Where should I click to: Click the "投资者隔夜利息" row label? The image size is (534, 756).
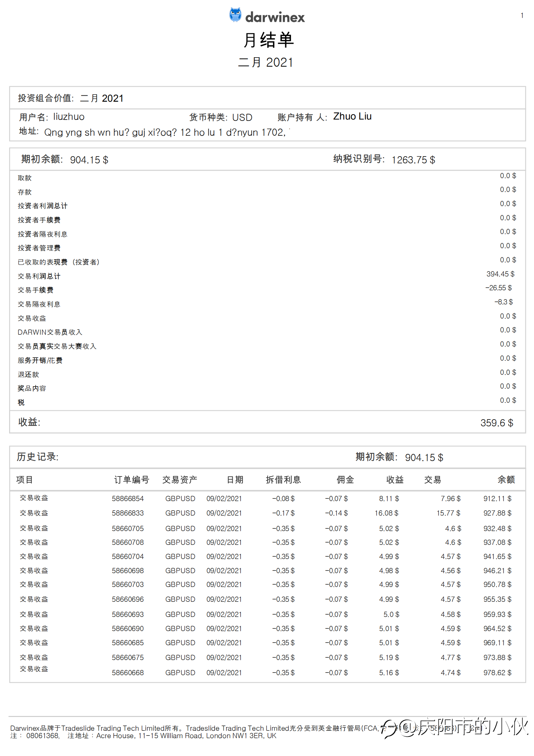[43, 234]
